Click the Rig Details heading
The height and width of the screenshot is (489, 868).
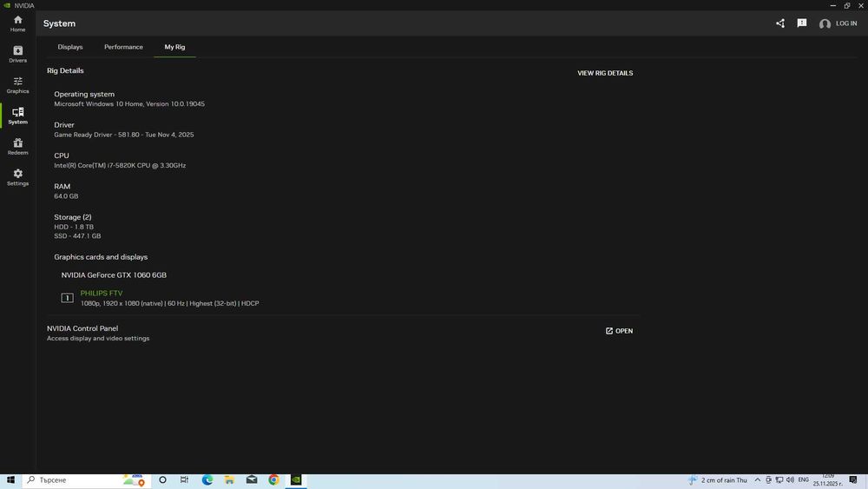(65, 71)
